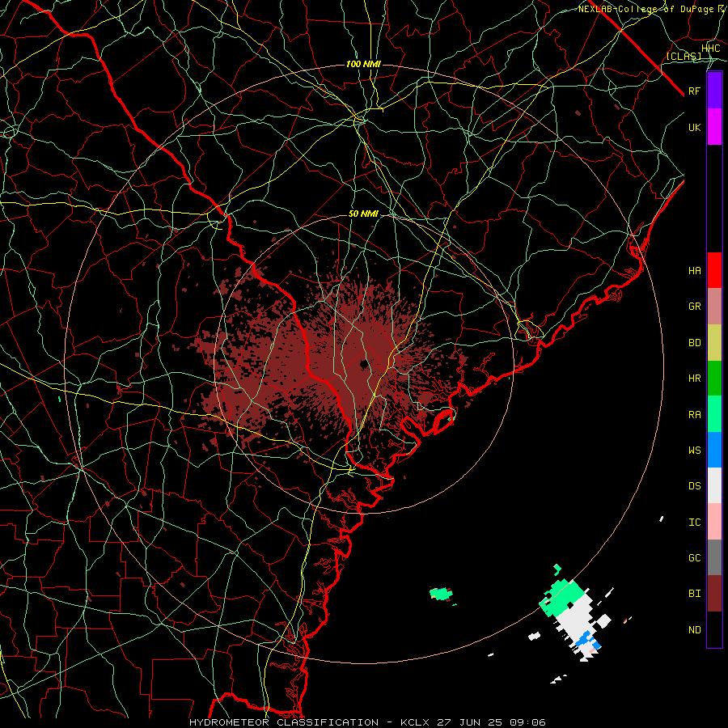Click the KCLX station identifier

coord(415,722)
